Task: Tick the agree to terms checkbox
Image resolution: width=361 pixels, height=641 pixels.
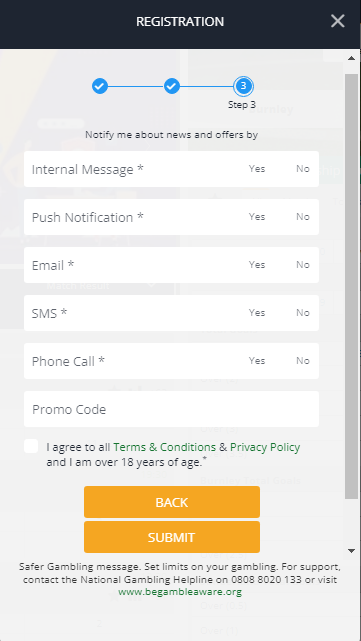Action: click(31, 446)
